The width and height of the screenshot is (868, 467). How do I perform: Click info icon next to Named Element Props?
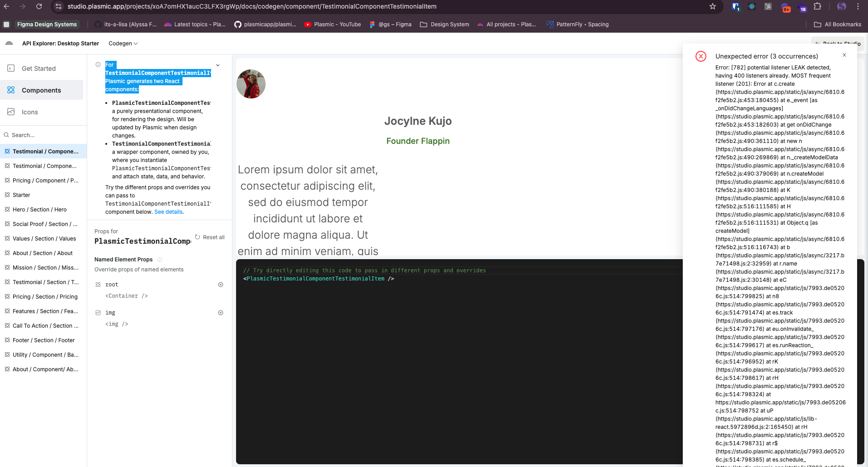[160, 260]
